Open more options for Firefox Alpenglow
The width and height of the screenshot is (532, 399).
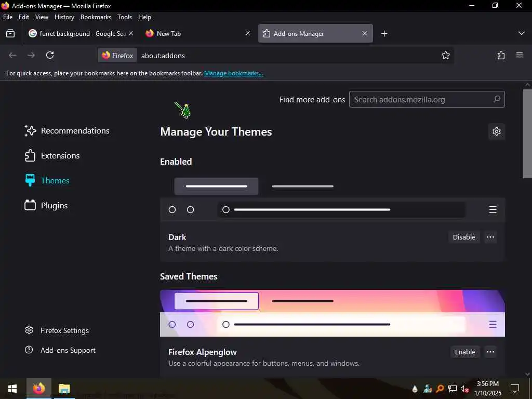tap(490, 352)
